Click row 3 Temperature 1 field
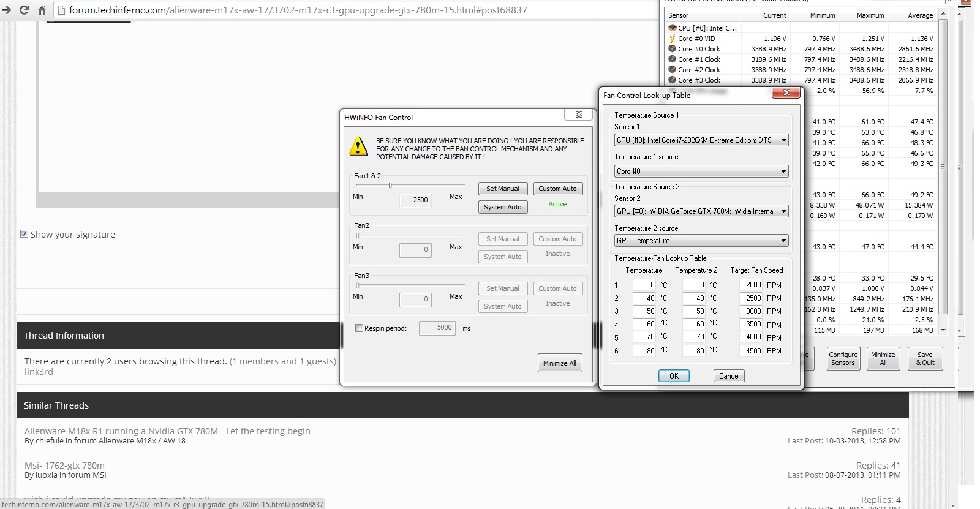980x509 pixels. pos(644,311)
